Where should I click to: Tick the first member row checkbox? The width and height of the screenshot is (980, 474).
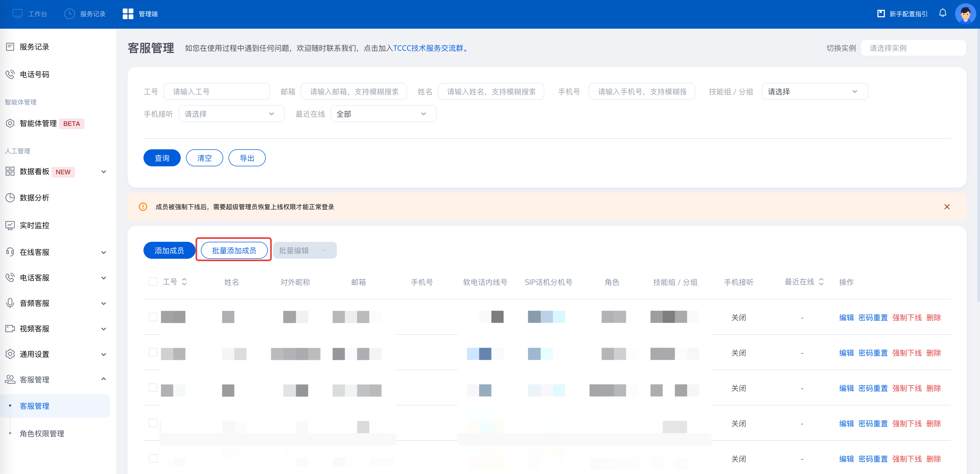153,317
